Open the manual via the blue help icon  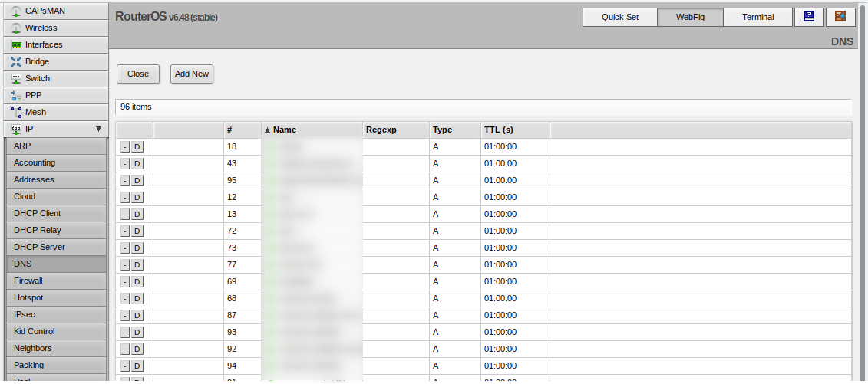point(809,17)
